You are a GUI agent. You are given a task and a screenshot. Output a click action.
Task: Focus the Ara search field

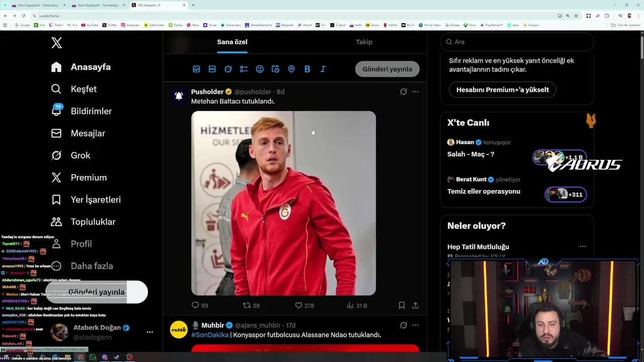[517, 42]
